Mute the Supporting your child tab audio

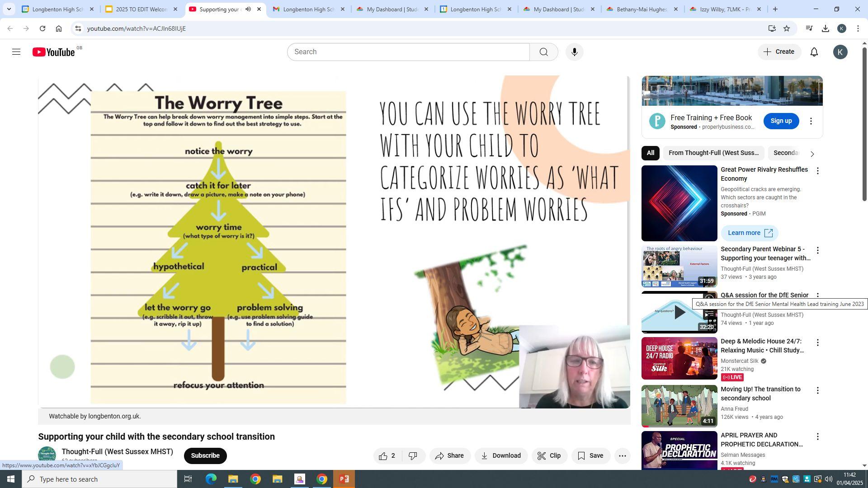coord(248,9)
